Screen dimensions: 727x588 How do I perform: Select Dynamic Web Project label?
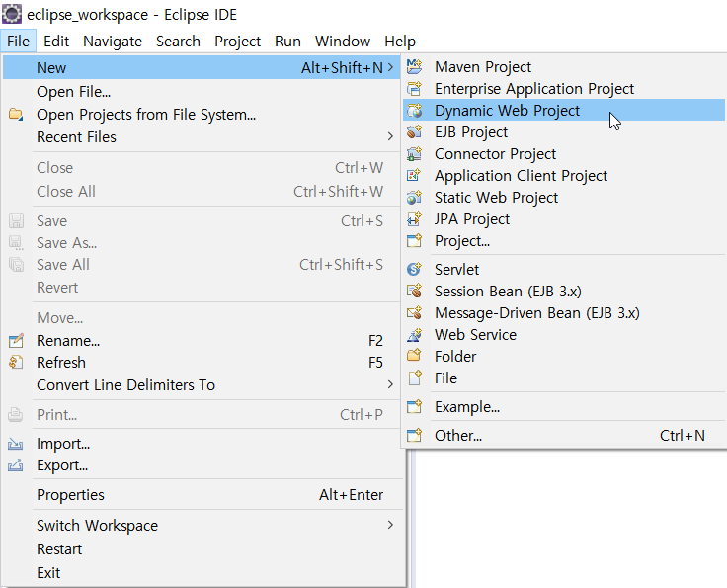coord(508,111)
